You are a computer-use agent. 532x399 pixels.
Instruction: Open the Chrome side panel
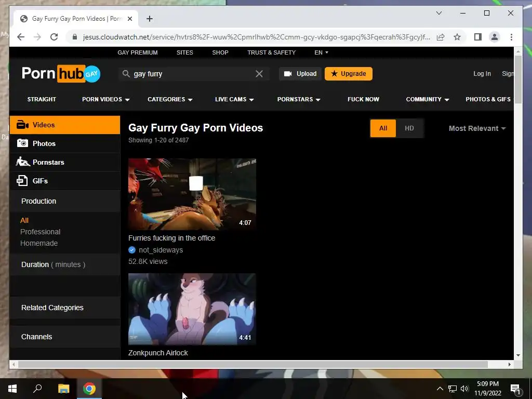click(478, 37)
